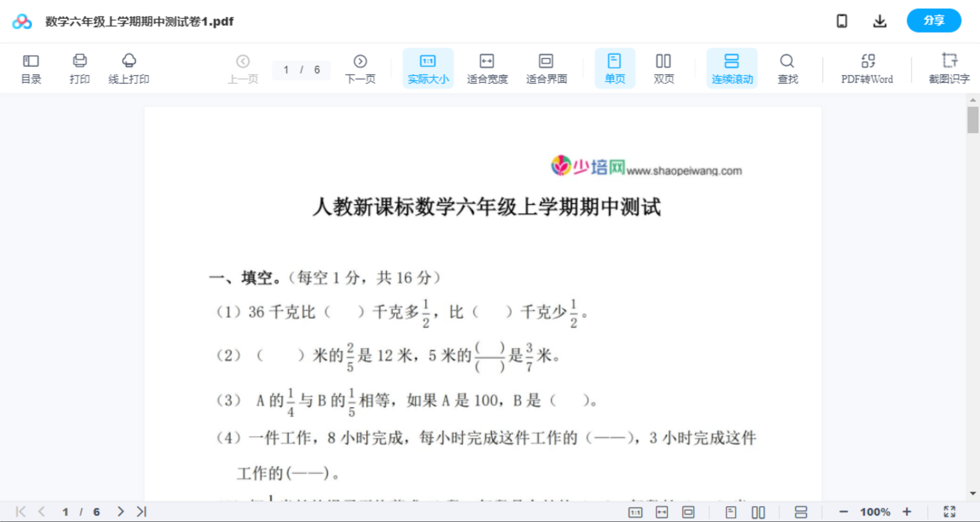Enable 双页 two-page view mode

point(664,68)
